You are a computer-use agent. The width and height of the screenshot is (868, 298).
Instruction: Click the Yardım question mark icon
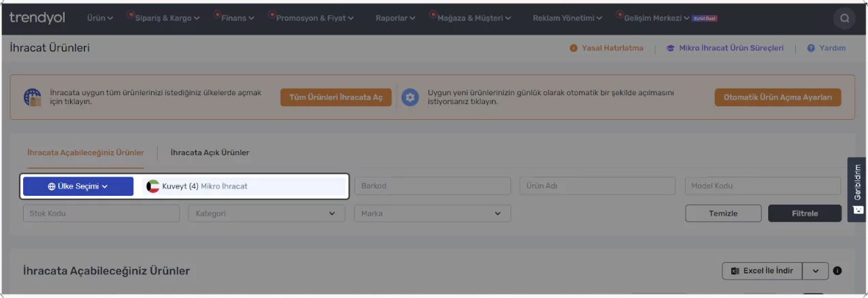coord(811,48)
